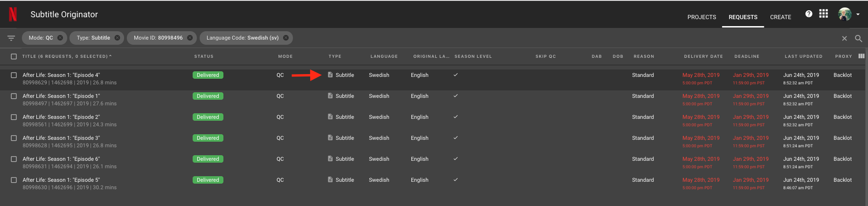Viewport: 868px width, 206px height.
Task: Select the Episode 3 row checkbox
Action: (x=14, y=138)
